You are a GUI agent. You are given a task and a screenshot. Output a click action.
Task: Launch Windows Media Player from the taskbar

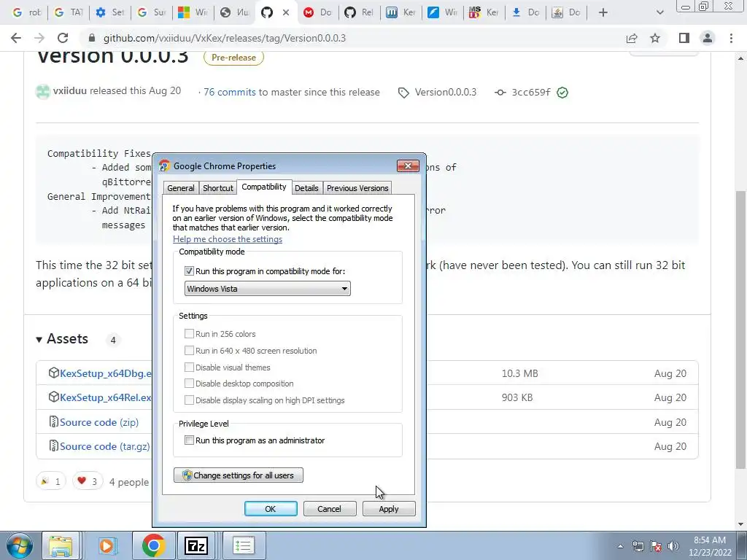click(x=108, y=545)
